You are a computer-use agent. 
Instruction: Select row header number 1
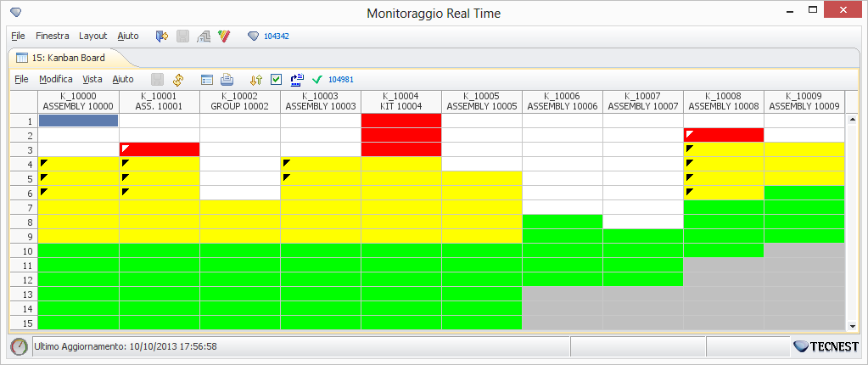tap(24, 121)
